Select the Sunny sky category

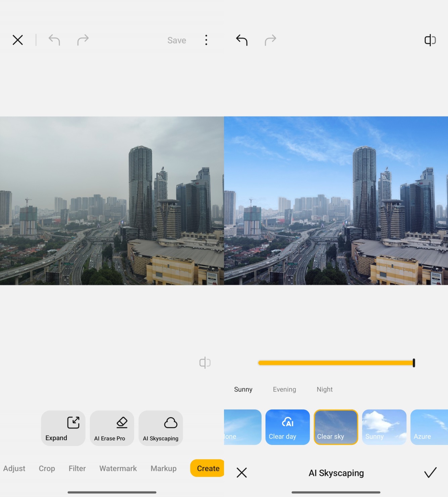pos(243,389)
